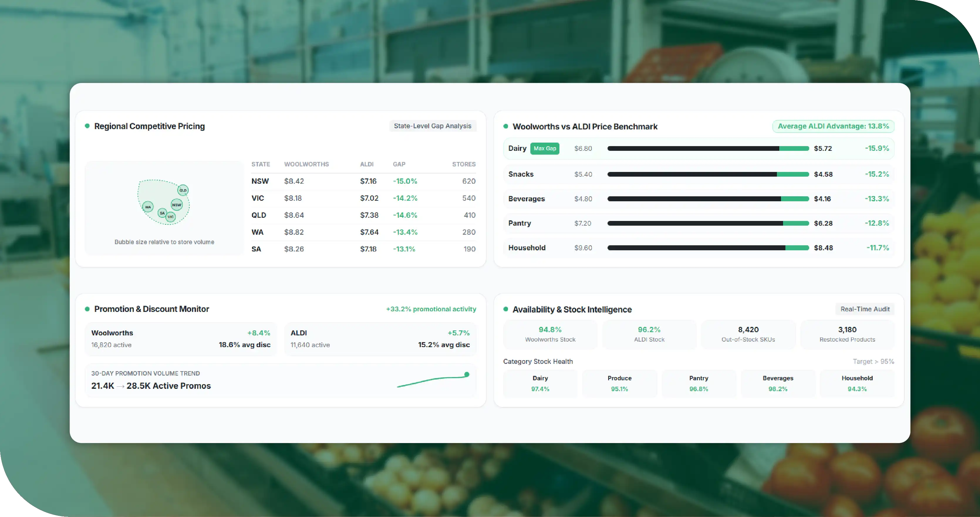Open the 8,420 Out-of-Stock SKUs card

tap(748, 334)
